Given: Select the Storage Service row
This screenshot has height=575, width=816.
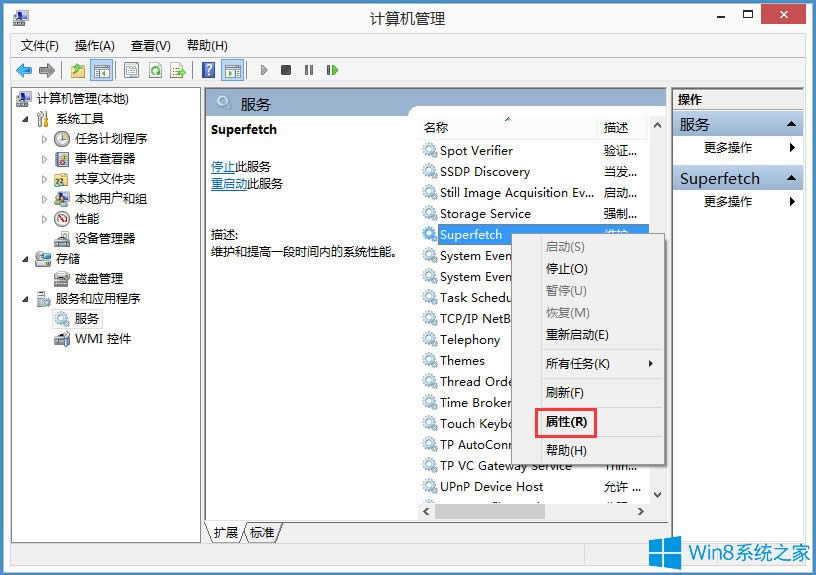Looking at the screenshot, I should (533, 213).
